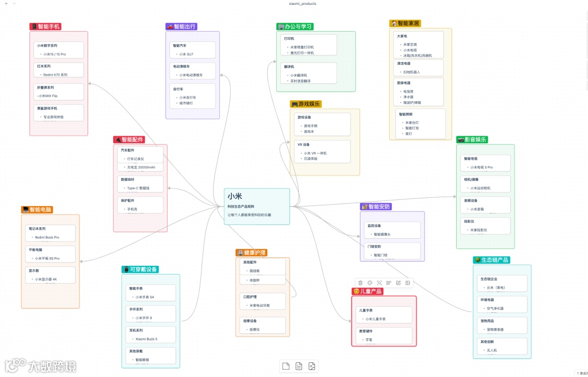Click the 智能照明 card heading
Viewport: 588px width, 377px height.
(406, 114)
